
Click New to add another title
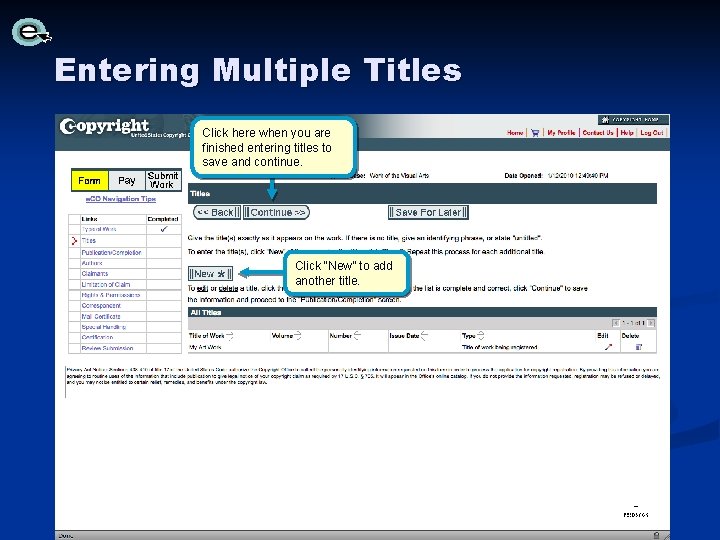point(210,274)
